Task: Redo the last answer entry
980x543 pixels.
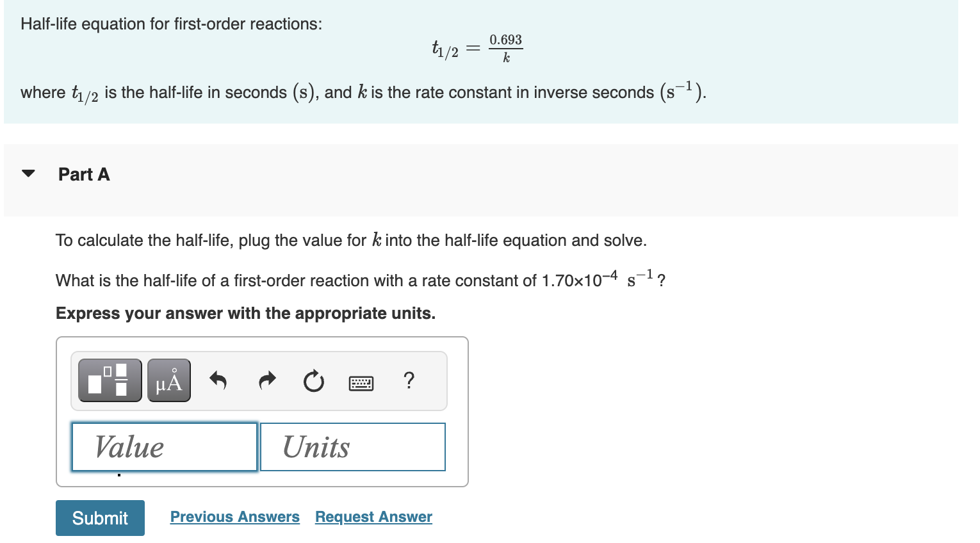Action: click(266, 381)
